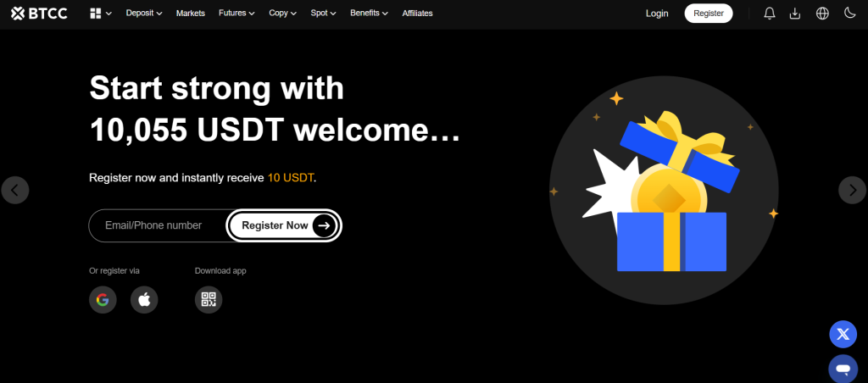
Task: Go to next banner slide
Action: [853, 191]
